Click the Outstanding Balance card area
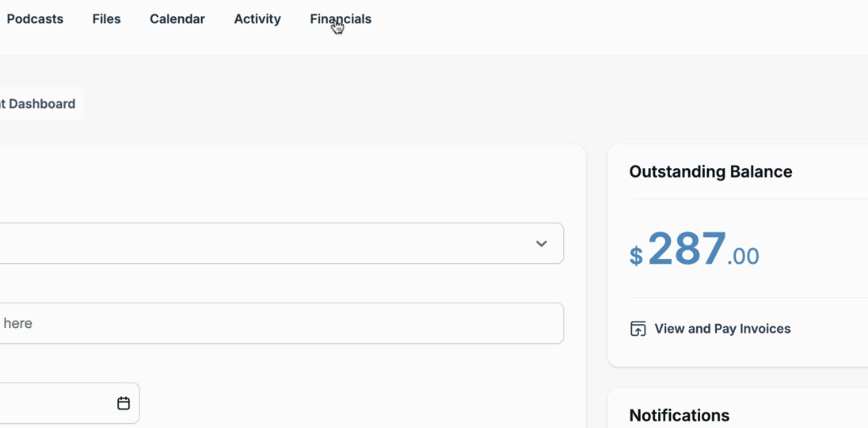868x428 pixels. pyautogui.click(x=738, y=256)
